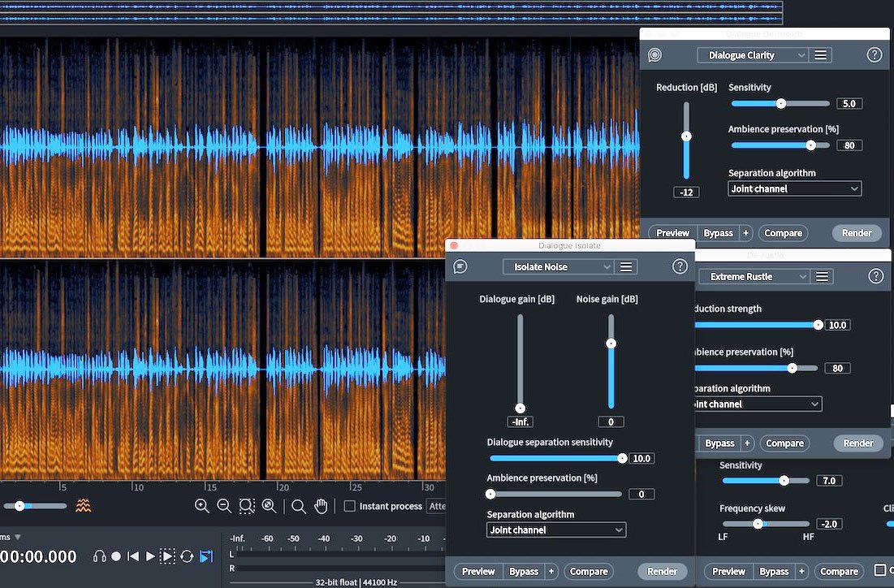Screen dimensions: 894x588
Task: Click the zoom in magnifier icon
Action: [202, 506]
